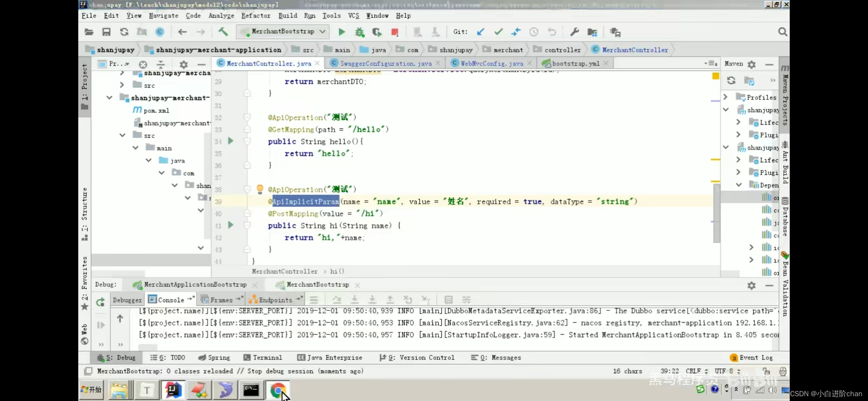Synchronize files with the refresh toolbar icon

[x=124, y=32]
